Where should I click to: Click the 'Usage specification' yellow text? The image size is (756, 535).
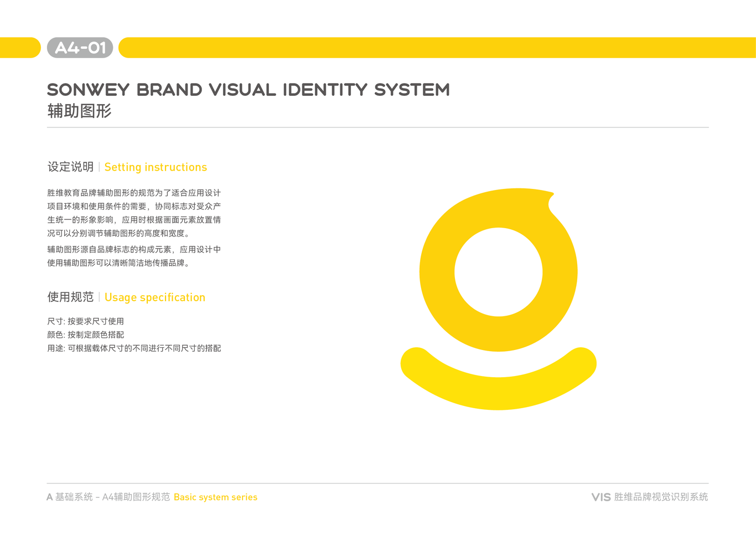[155, 297]
